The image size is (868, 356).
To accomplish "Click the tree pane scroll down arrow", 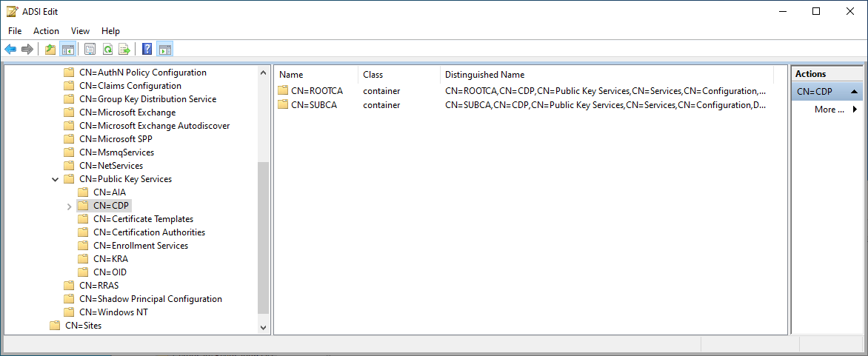I will pos(264,327).
